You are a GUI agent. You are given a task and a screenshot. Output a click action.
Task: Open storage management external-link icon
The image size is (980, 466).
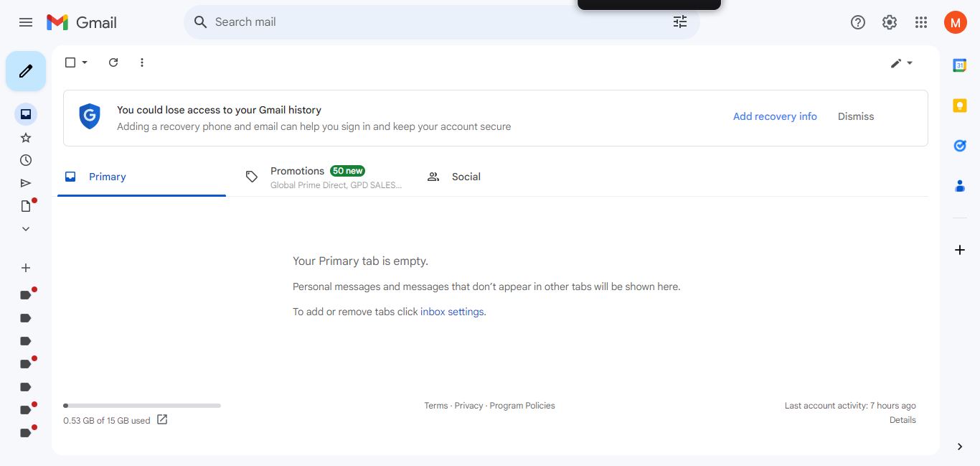(162, 419)
